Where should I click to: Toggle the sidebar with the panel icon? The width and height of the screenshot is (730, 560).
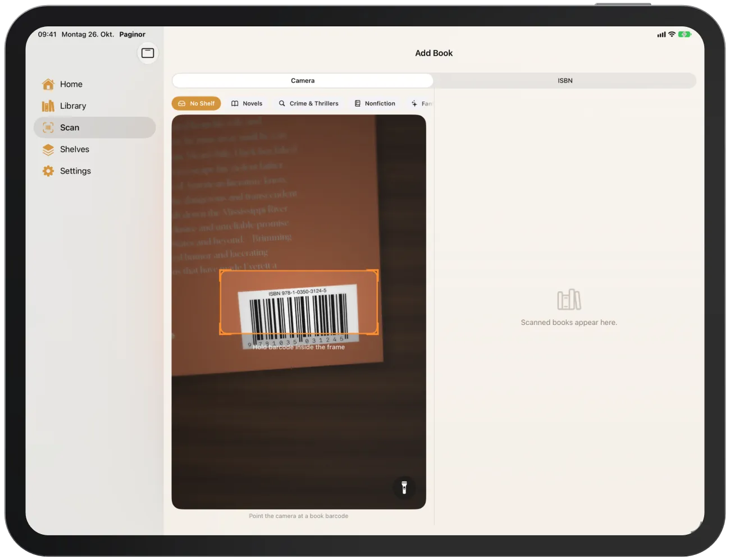(x=148, y=53)
